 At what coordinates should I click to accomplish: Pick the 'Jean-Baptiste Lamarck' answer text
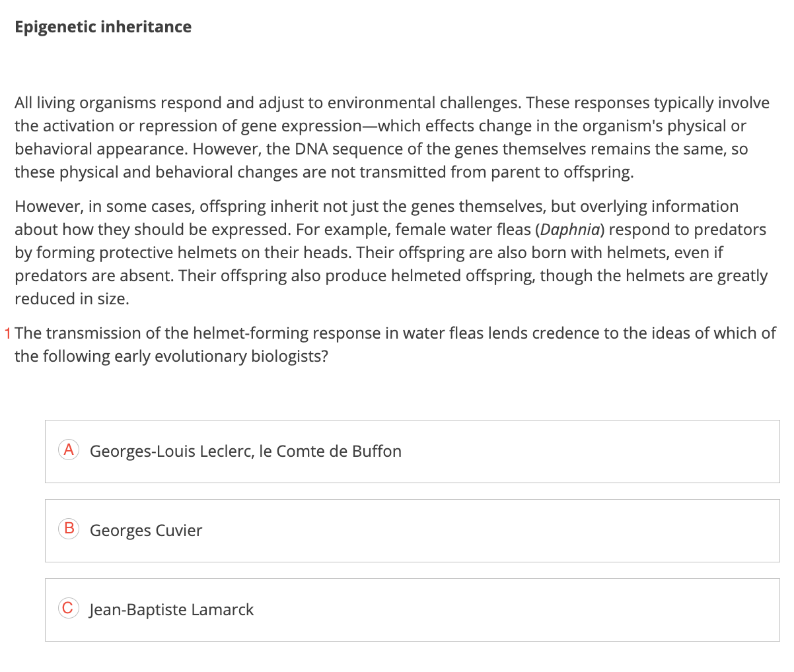point(171,610)
